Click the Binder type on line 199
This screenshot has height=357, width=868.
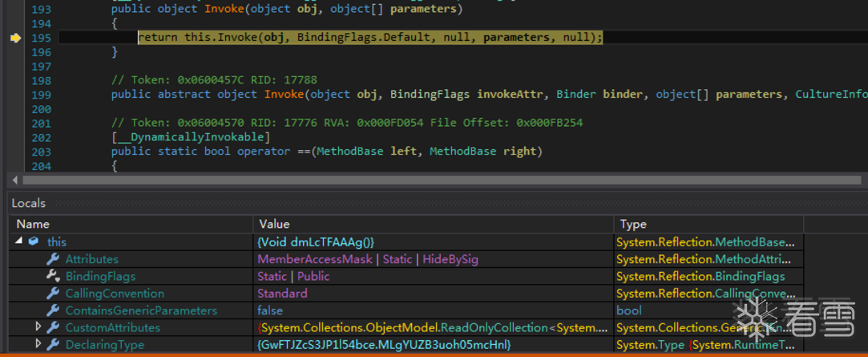tap(576, 94)
